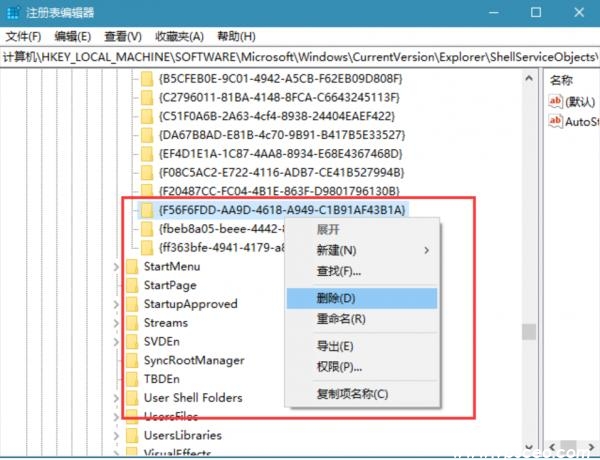The height and width of the screenshot is (460, 600).
Task: Click the Registry Editor app icon in title bar
Action: (13, 12)
